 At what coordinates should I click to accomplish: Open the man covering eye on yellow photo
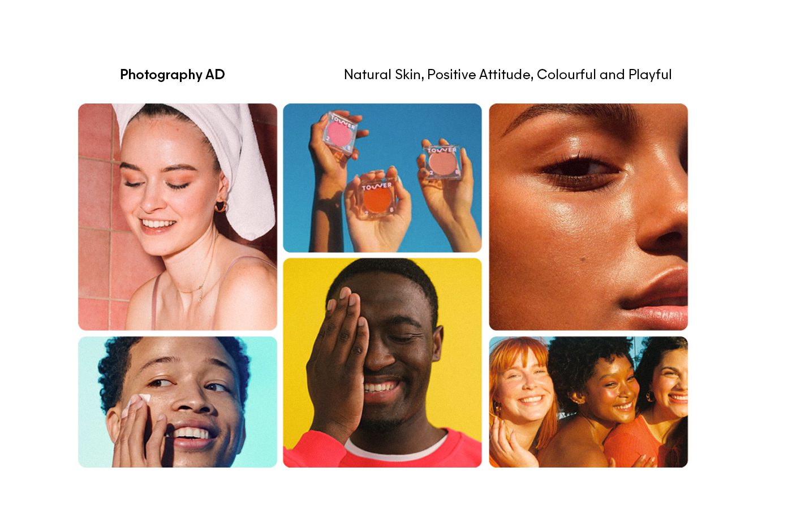point(382,362)
